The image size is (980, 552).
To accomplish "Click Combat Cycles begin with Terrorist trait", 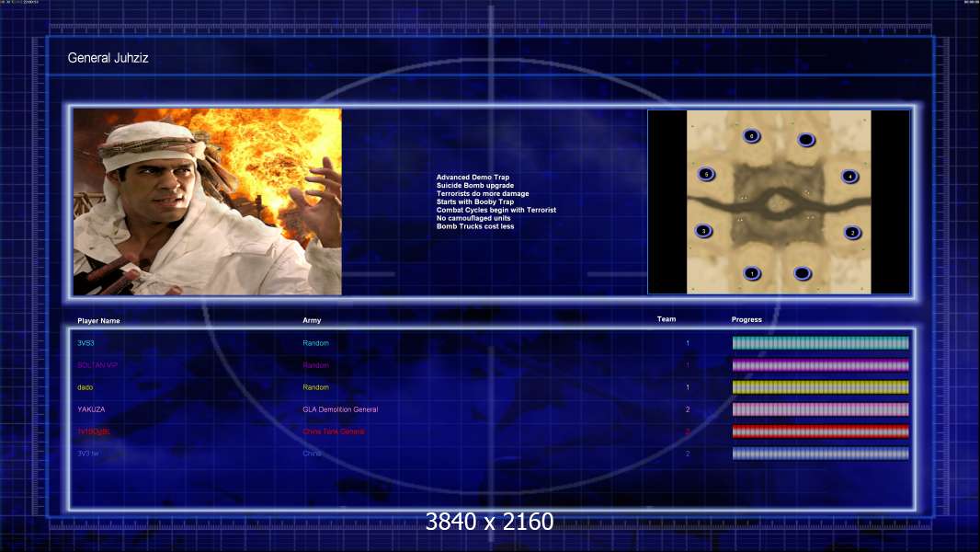I will (x=496, y=210).
